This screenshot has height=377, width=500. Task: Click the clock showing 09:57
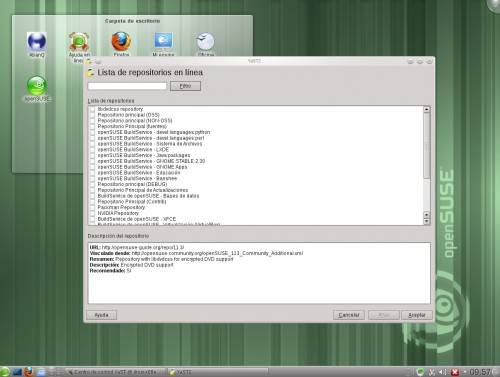(x=480, y=372)
